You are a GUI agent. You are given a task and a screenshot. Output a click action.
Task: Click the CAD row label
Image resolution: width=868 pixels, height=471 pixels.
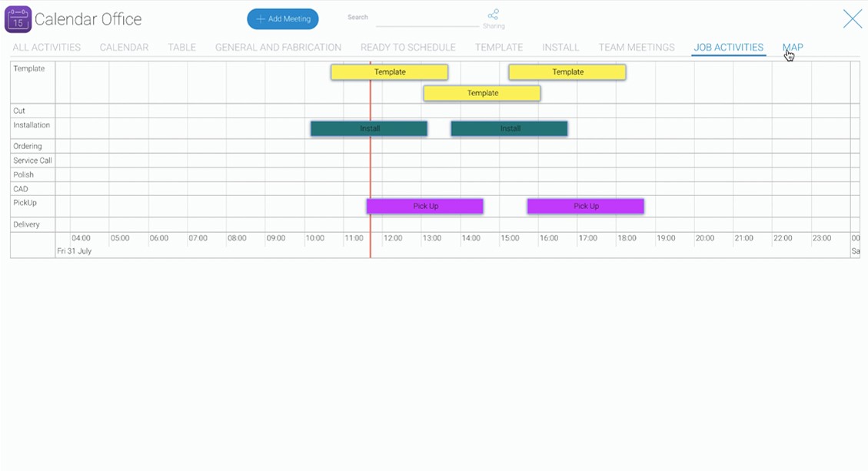tap(21, 189)
